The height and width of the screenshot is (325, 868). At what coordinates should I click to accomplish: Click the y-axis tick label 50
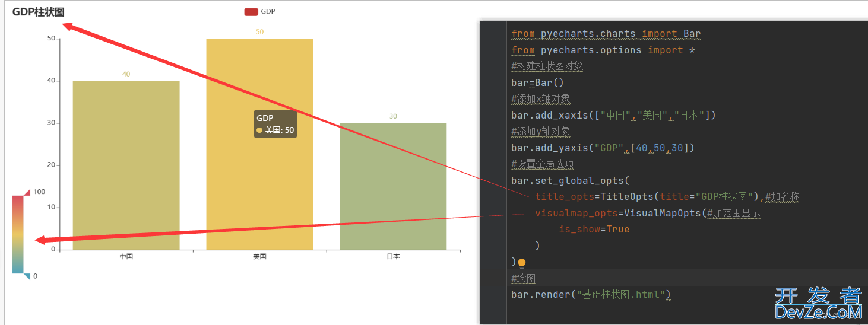pos(51,39)
